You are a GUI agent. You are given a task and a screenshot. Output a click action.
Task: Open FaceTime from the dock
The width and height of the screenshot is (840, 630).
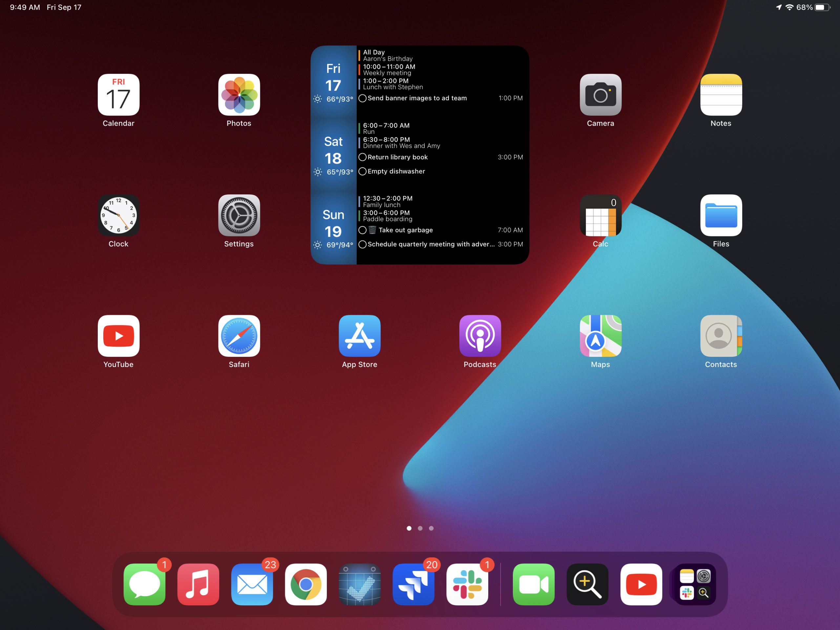(534, 584)
